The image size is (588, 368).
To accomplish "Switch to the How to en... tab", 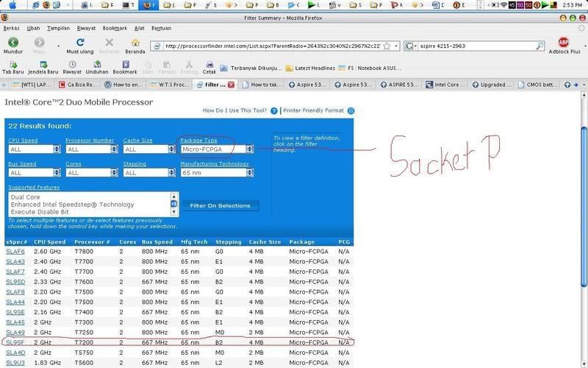I will click(x=124, y=85).
